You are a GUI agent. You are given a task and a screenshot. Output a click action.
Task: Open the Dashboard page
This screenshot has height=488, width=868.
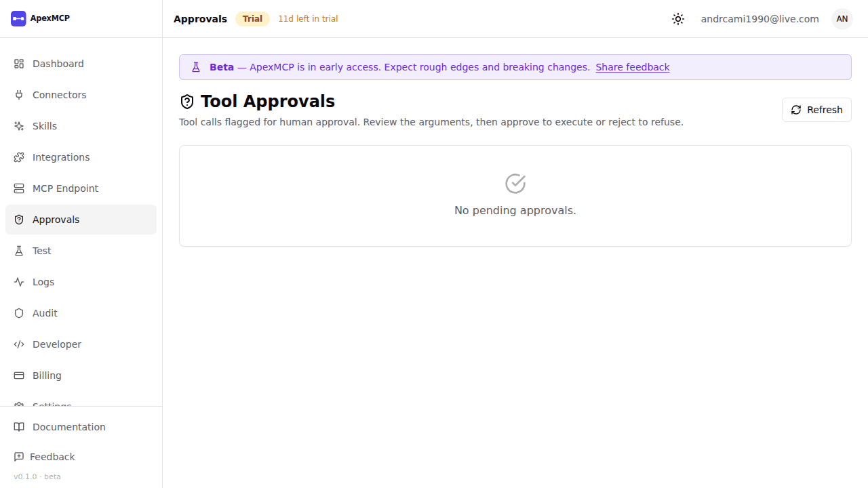(81, 64)
